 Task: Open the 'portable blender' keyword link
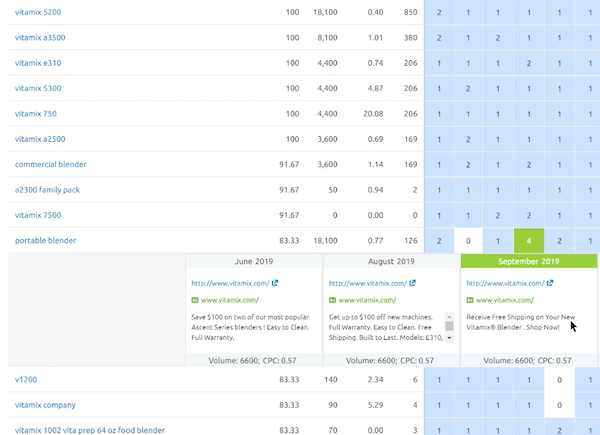45,240
